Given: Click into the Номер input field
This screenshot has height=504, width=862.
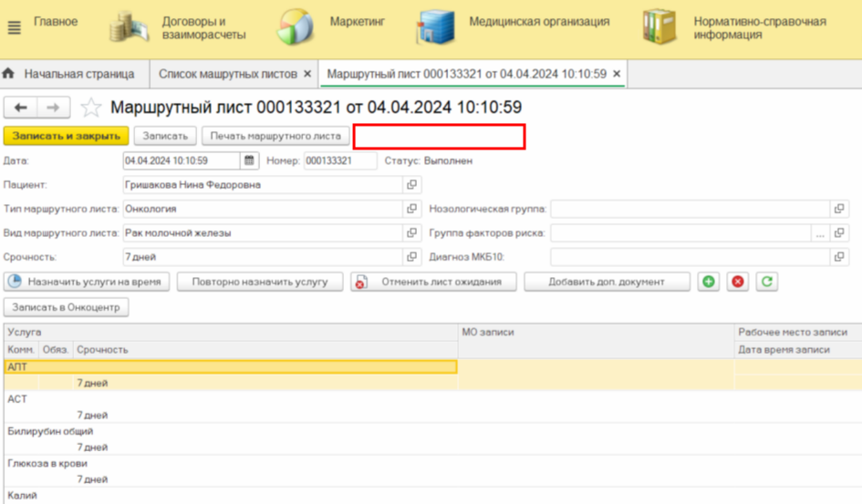Looking at the screenshot, I should [x=340, y=160].
